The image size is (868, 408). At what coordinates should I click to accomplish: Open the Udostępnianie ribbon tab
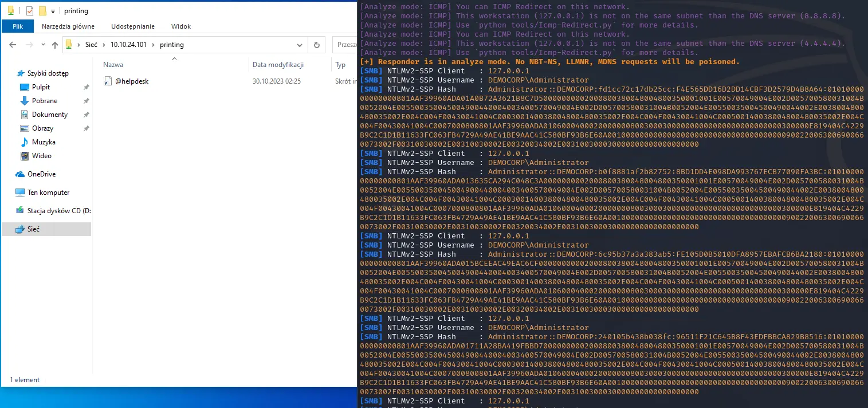tap(133, 26)
